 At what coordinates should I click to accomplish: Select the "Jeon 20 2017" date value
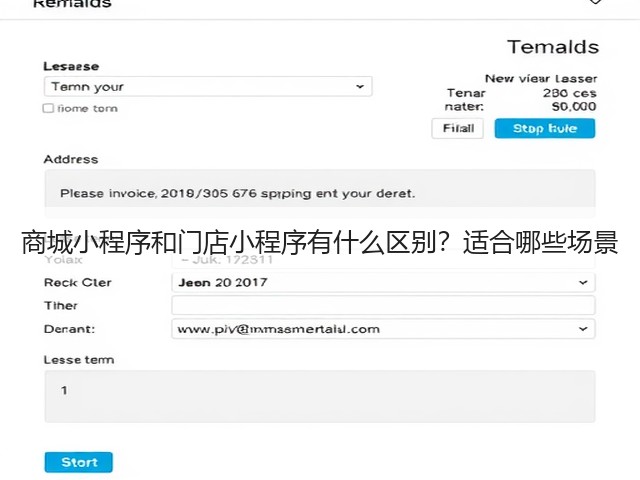point(223,282)
